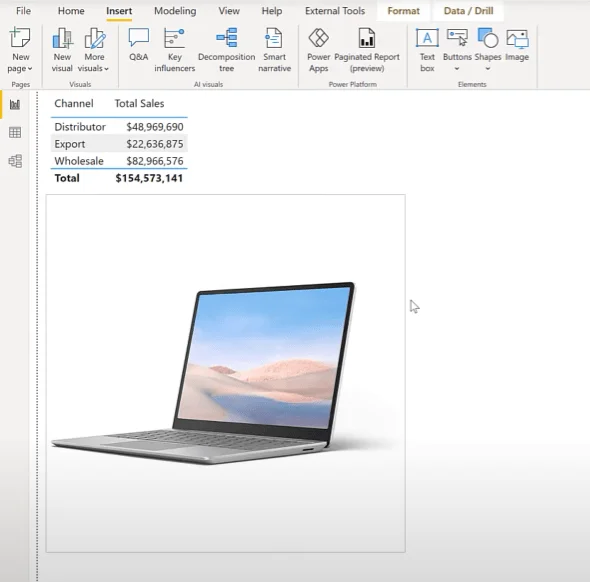This screenshot has height=582, width=590.
Task: Add a Paginated Report visual
Action: (367, 50)
